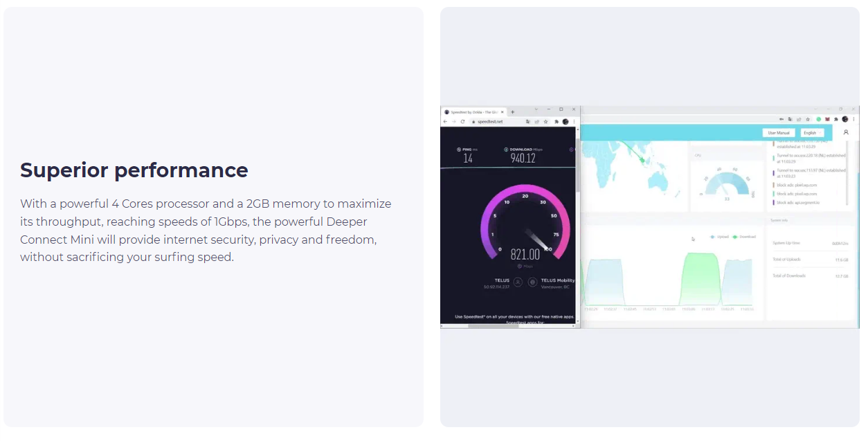Screen dimensions: 868x441
Task: Open the User Manual in the dashboard
Action: point(779,132)
